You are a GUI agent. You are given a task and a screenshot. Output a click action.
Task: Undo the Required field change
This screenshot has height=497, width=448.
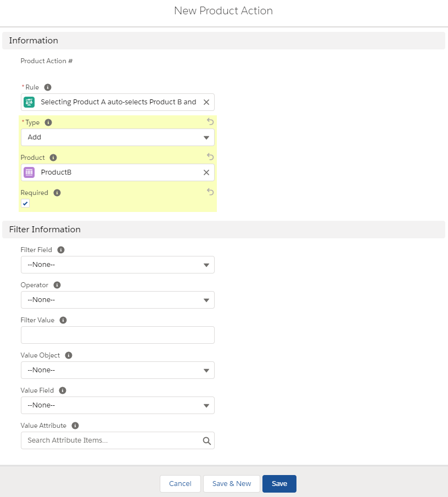click(x=210, y=192)
